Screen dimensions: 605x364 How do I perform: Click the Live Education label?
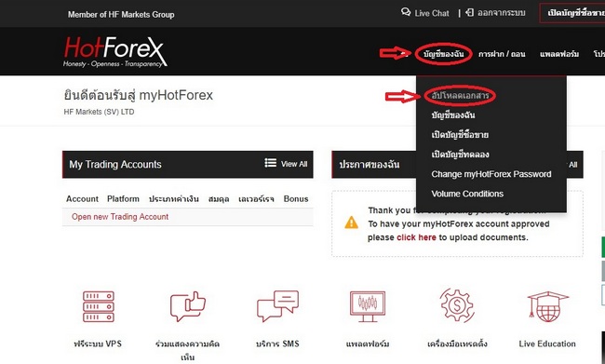coord(547,344)
